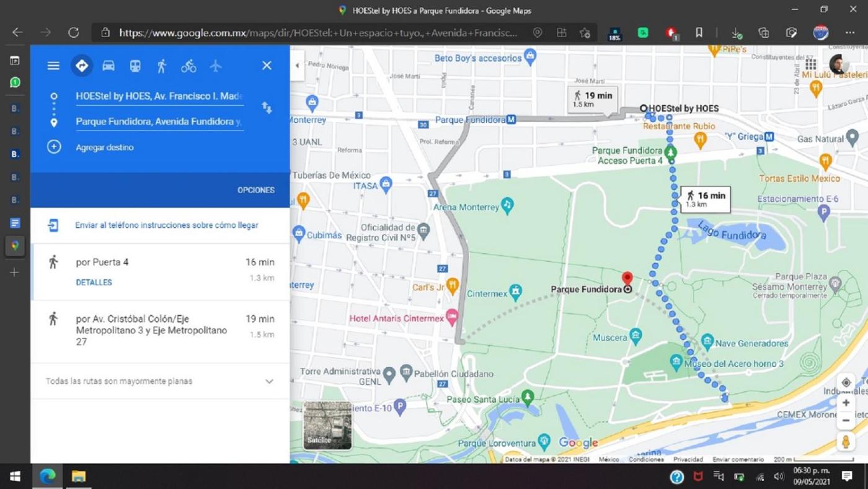Click Enviar al teléfono instrucciones link
868x489 pixels.
click(166, 225)
